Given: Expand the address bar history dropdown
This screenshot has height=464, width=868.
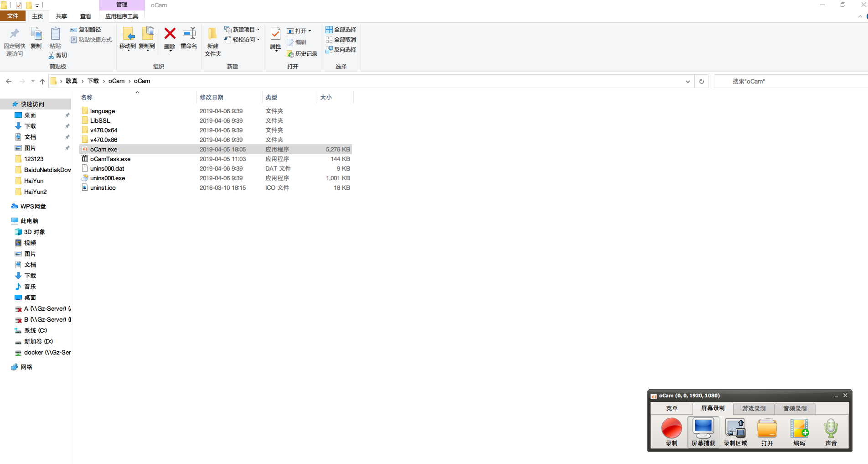Looking at the screenshot, I should 688,81.
